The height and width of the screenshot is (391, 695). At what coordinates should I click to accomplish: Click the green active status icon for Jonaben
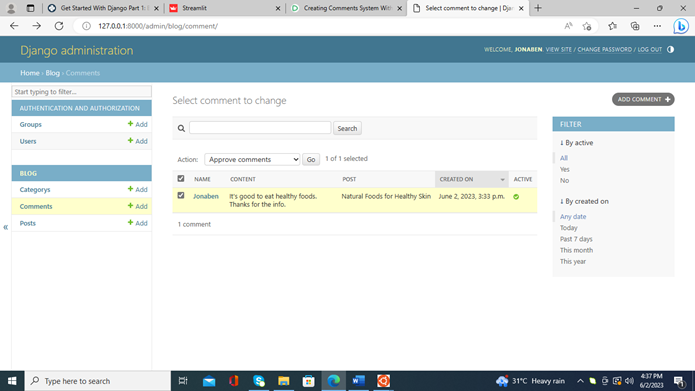coord(516,196)
